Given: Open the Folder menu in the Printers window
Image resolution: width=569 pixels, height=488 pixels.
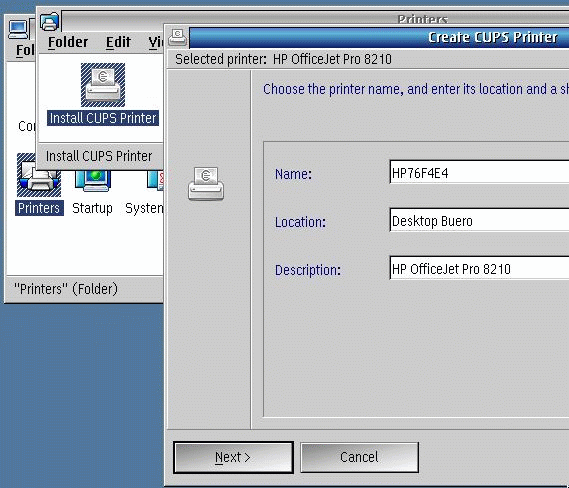Looking at the screenshot, I should pos(68,42).
